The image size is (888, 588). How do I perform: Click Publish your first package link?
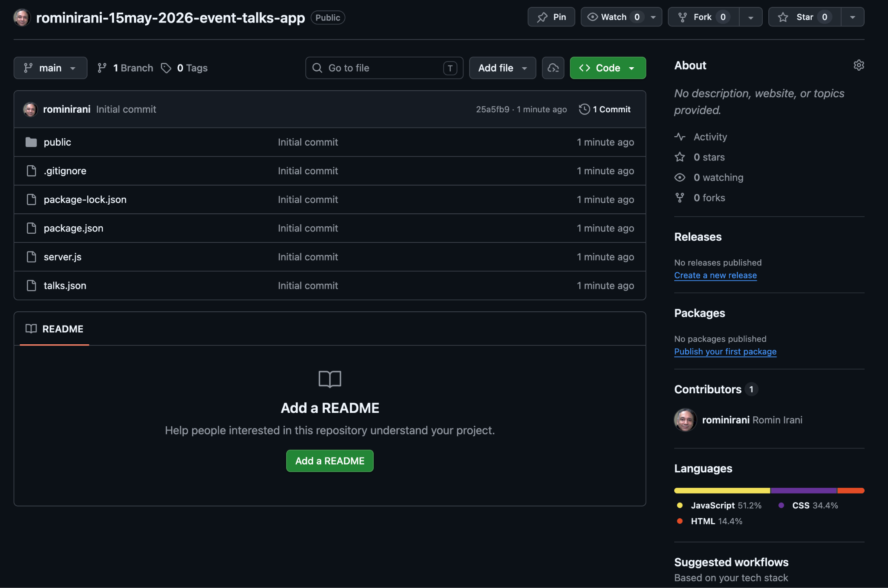click(725, 352)
